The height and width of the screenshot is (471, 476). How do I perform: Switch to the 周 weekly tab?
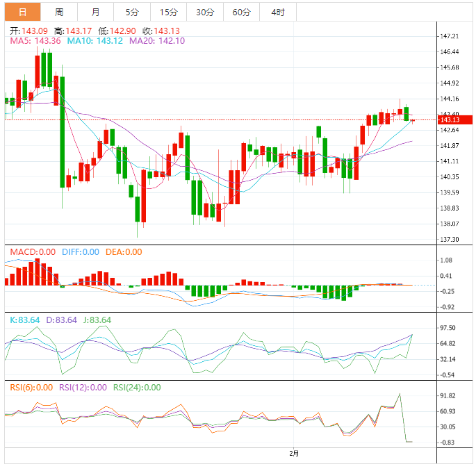[x=59, y=12]
